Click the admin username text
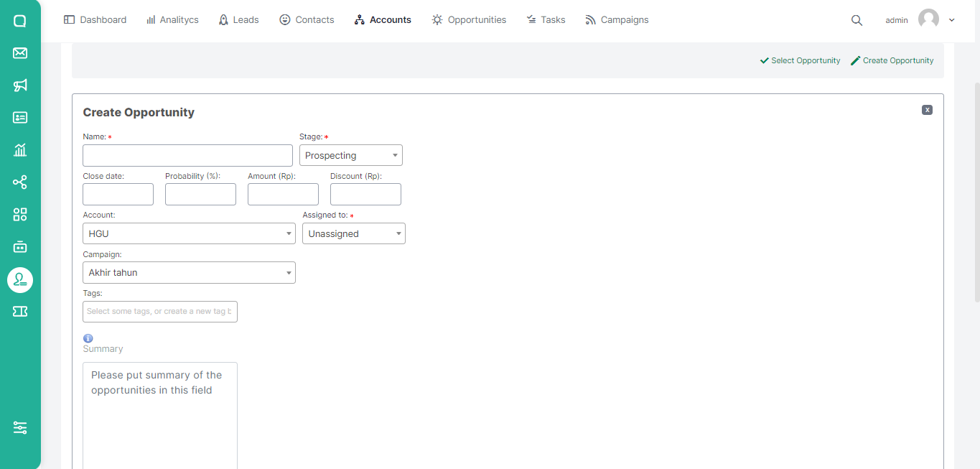Viewport: 980px width, 469px height. tap(897, 20)
